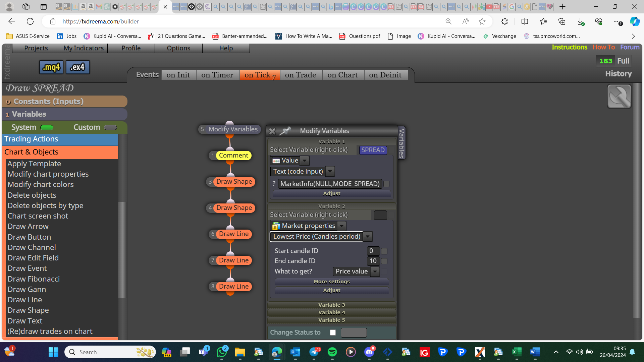Click the Value type icon
The height and width of the screenshot is (362, 644).
coord(276,161)
